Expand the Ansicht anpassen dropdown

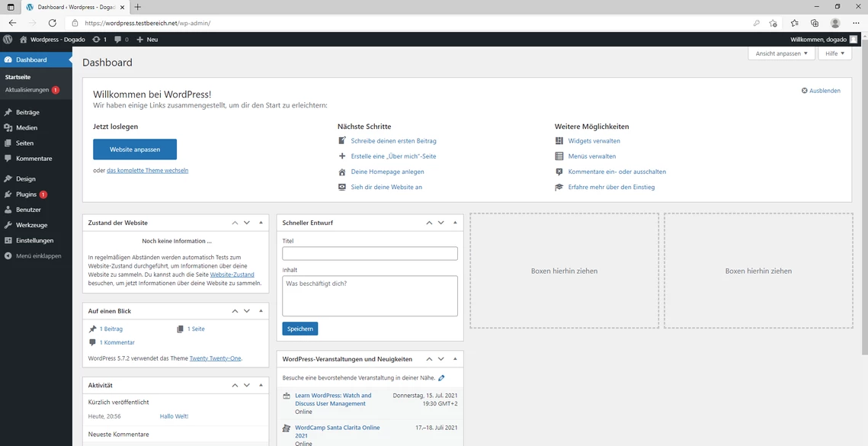coord(781,53)
